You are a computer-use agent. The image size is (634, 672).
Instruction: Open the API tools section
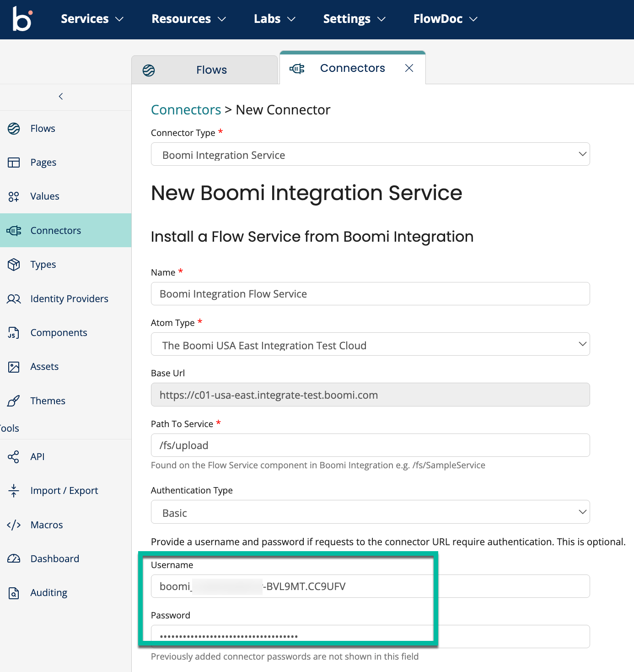click(x=37, y=456)
